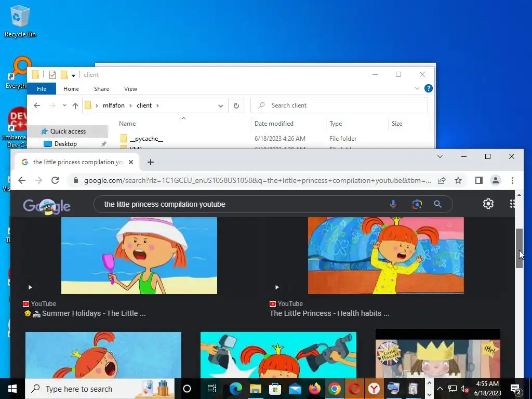Click the Search client field
Screen dimensions: 532x399
(339, 105)
